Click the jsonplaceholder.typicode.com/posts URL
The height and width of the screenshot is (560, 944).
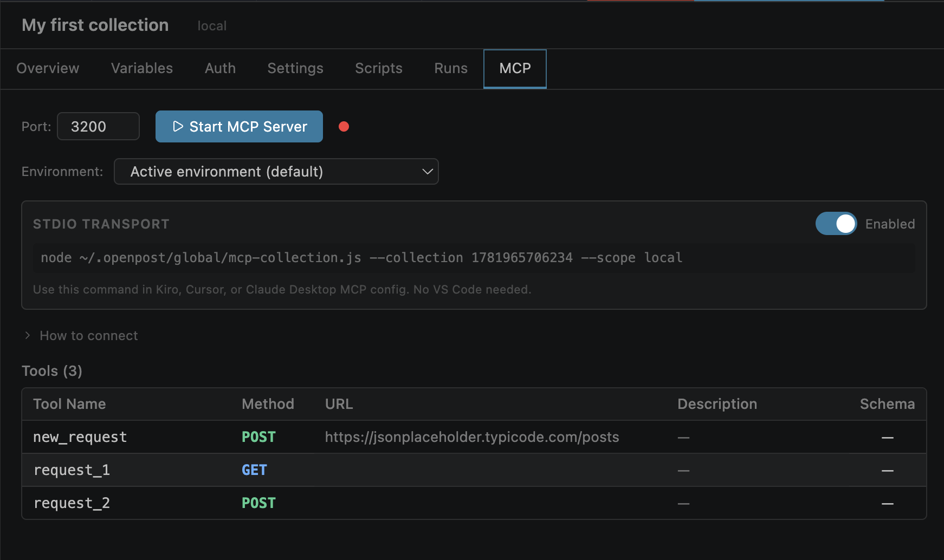(x=472, y=437)
